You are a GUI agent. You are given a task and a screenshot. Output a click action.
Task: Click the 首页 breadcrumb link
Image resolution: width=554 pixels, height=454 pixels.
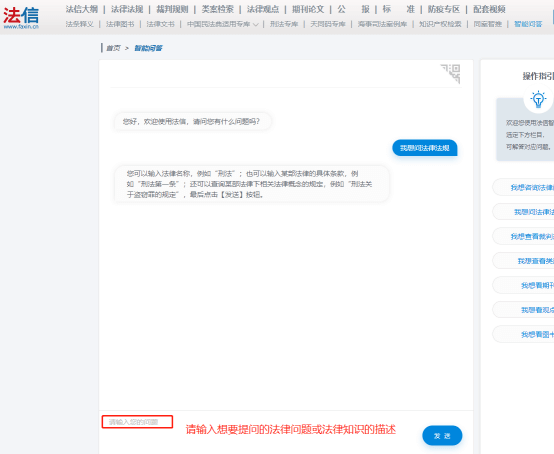tap(113, 48)
